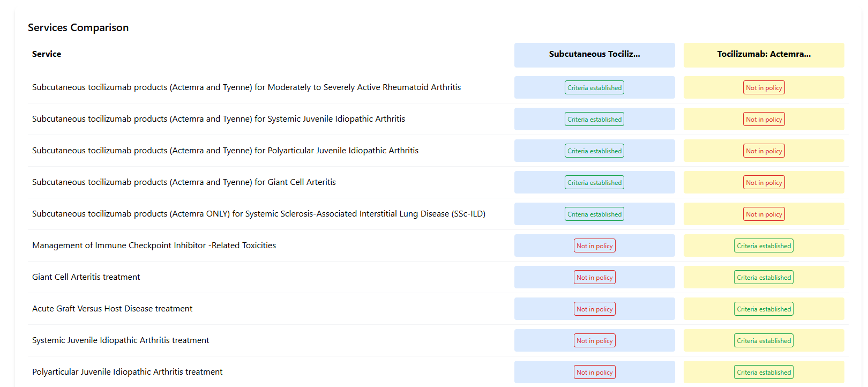Viewport: 868px width, 387px height.
Task: Click Criteria established for subcutaneous Systemic Juvenile row
Action: (x=594, y=120)
